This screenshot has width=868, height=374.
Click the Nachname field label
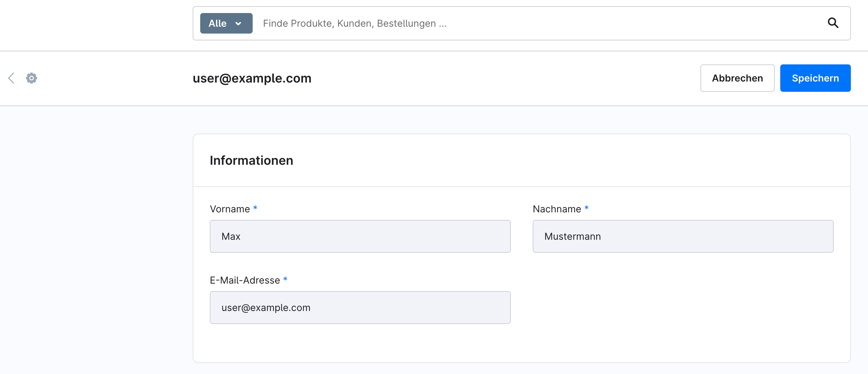[557, 209]
